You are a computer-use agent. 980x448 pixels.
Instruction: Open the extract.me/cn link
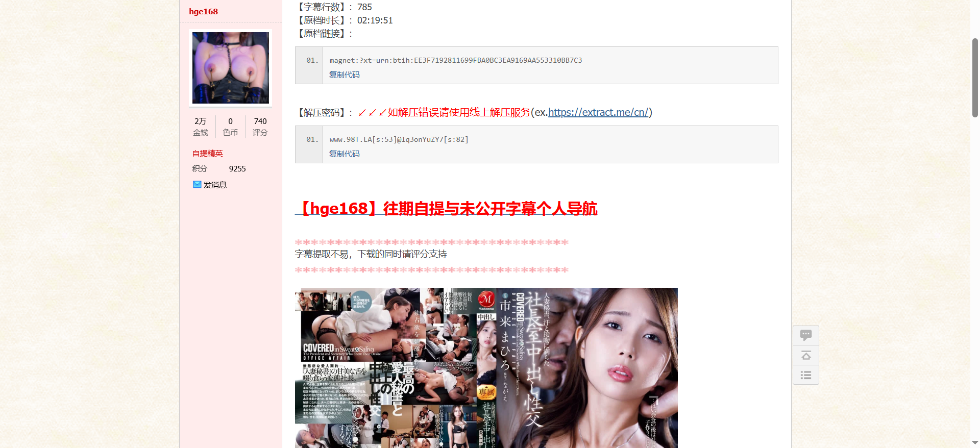pyautogui.click(x=598, y=112)
